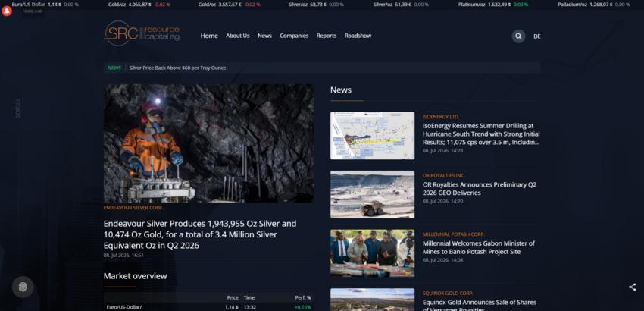Open the Roadshow menu item
This screenshot has width=644, height=311.
tap(358, 36)
